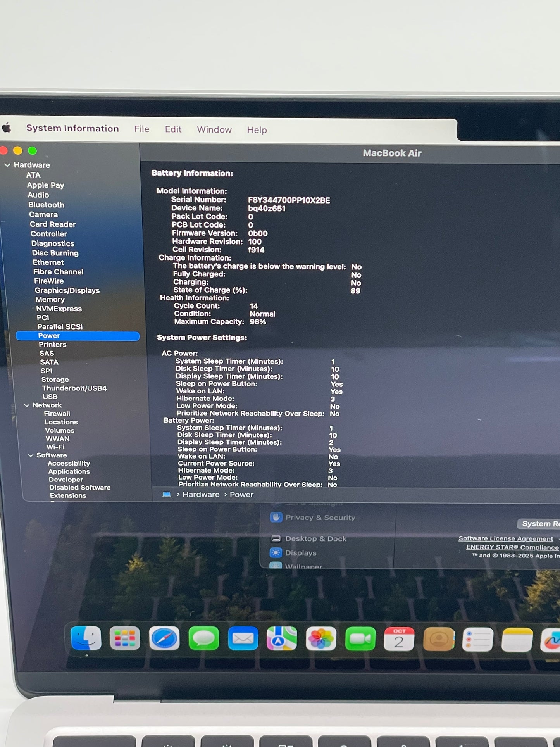The image size is (560, 747).
Task: Open Finder from the Dock
Action: coord(86,638)
